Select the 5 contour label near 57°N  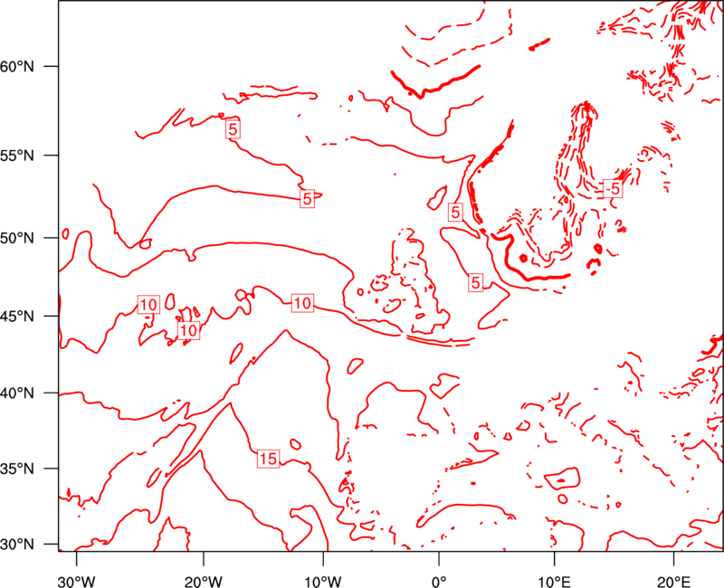233,129
